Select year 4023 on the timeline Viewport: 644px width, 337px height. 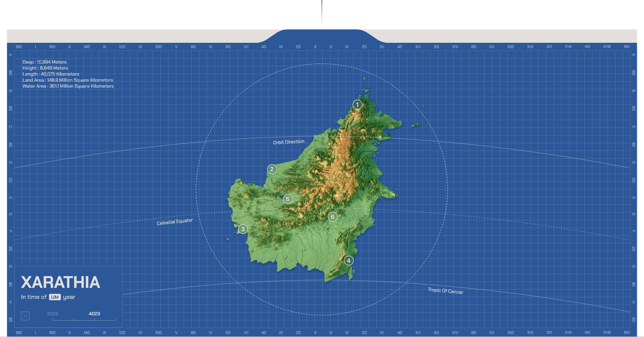(x=94, y=314)
